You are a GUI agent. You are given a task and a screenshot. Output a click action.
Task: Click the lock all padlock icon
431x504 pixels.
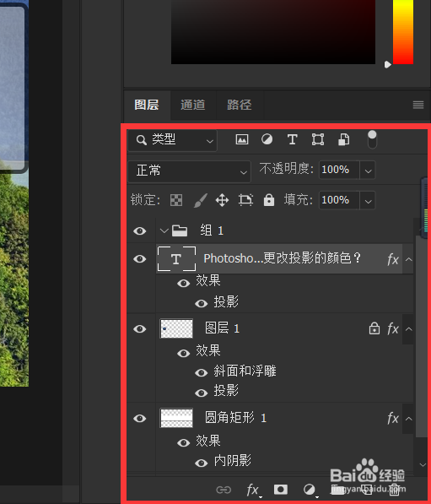tap(269, 200)
